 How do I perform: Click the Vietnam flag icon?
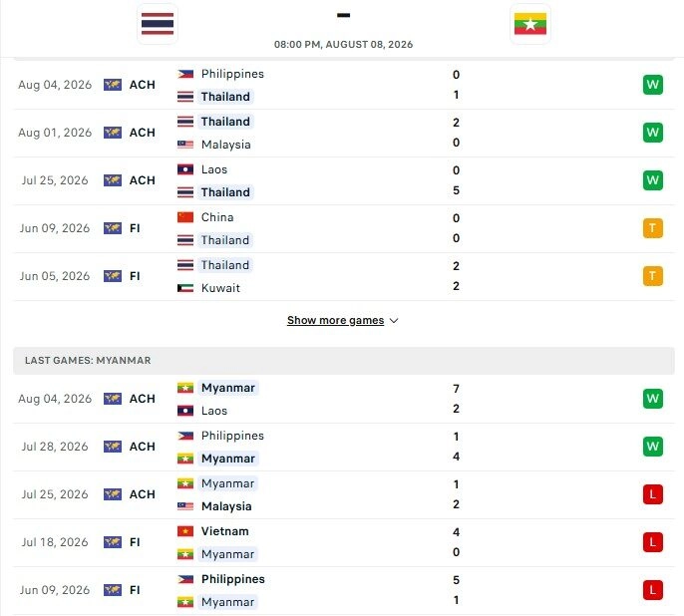(185, 531)
